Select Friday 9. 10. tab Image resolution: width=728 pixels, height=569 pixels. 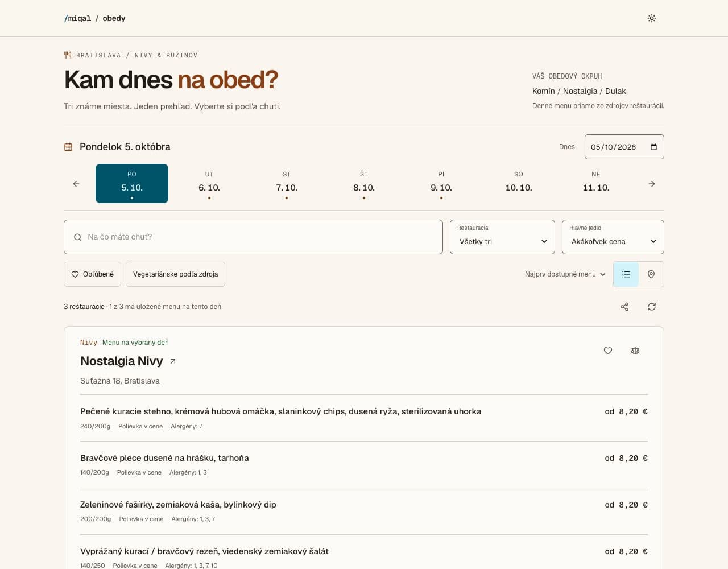click(441, 183)
